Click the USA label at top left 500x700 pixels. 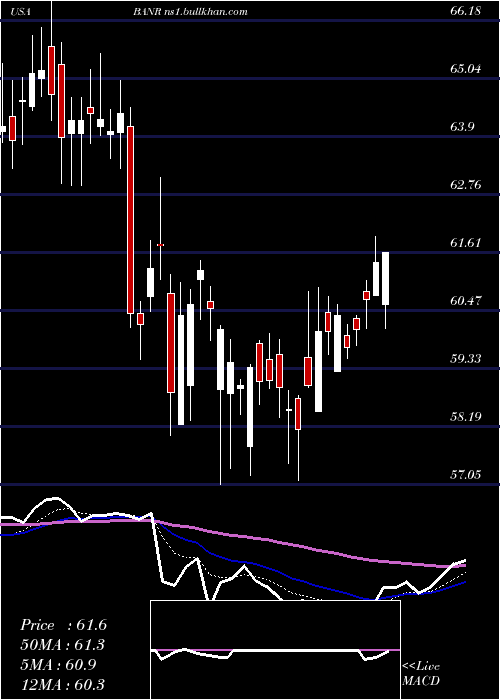(21, 12)
